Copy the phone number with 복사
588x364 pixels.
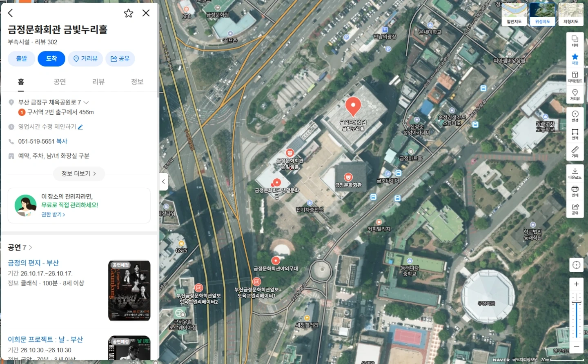[x=62, y=141]
